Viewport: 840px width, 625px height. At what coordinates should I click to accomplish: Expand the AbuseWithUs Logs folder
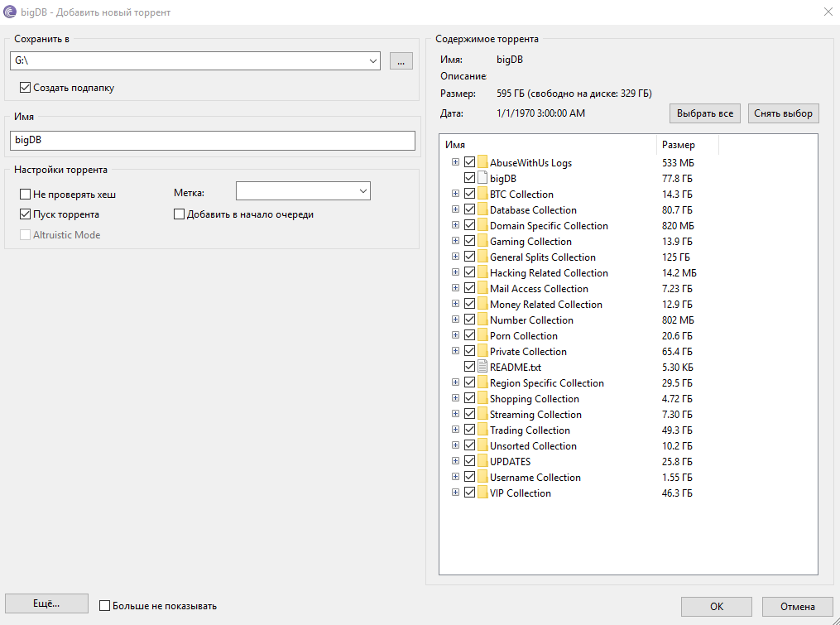click(x=455, y=162)
